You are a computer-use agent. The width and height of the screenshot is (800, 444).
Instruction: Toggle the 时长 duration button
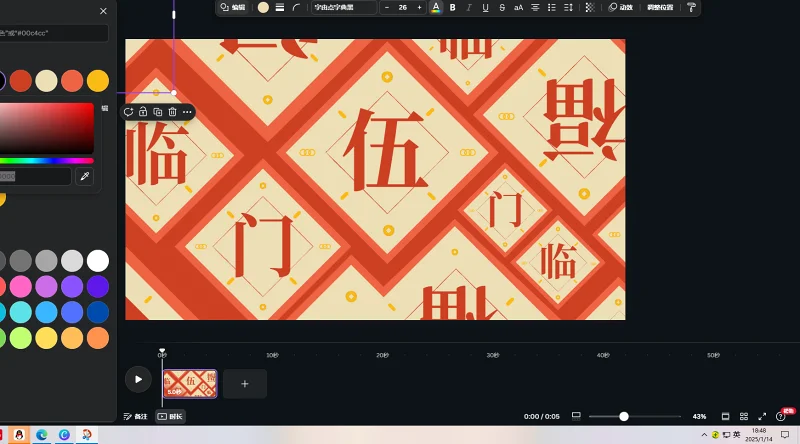coord(170,416)
